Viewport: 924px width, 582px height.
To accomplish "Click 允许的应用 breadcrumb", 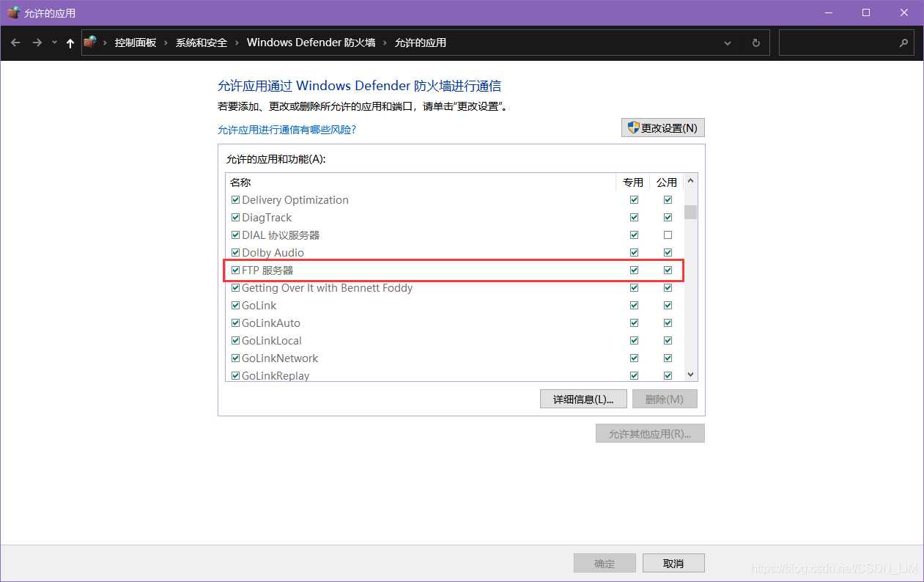I will point(421,43).
